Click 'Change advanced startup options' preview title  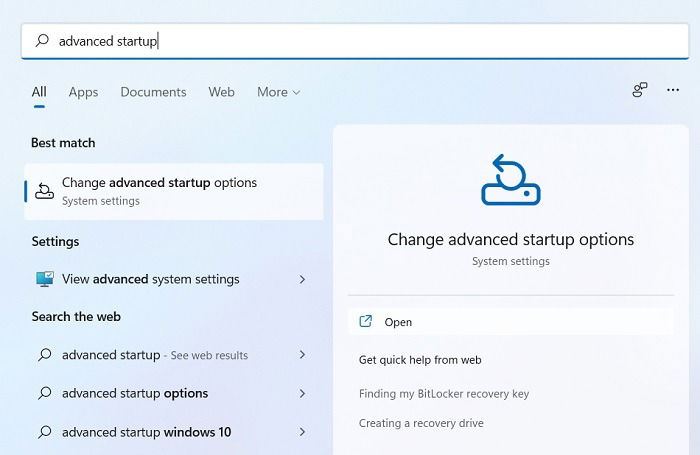511,240
